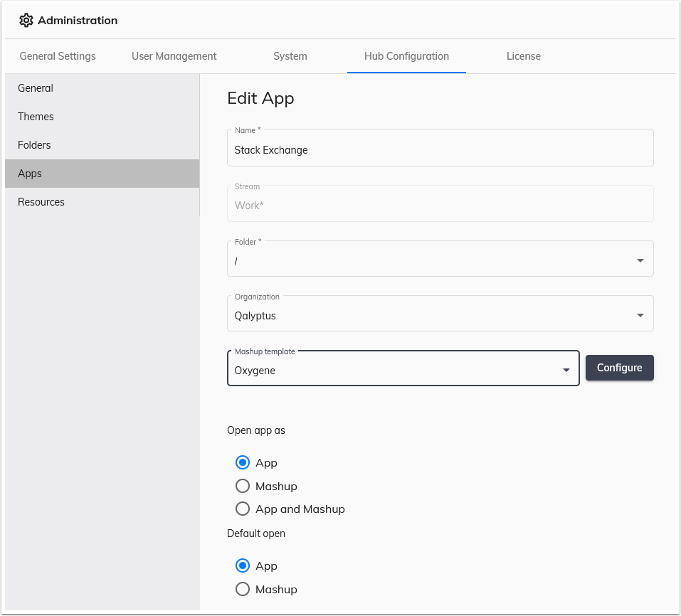
Task: Switch to the System tab
Action: click(290, 55)
